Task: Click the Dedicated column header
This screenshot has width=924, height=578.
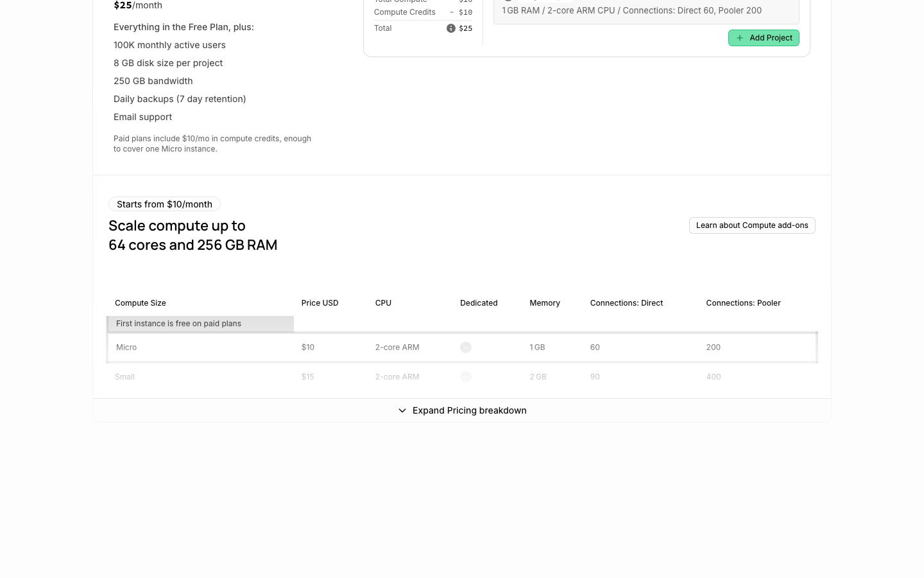Action: click(x=479, y=303)
